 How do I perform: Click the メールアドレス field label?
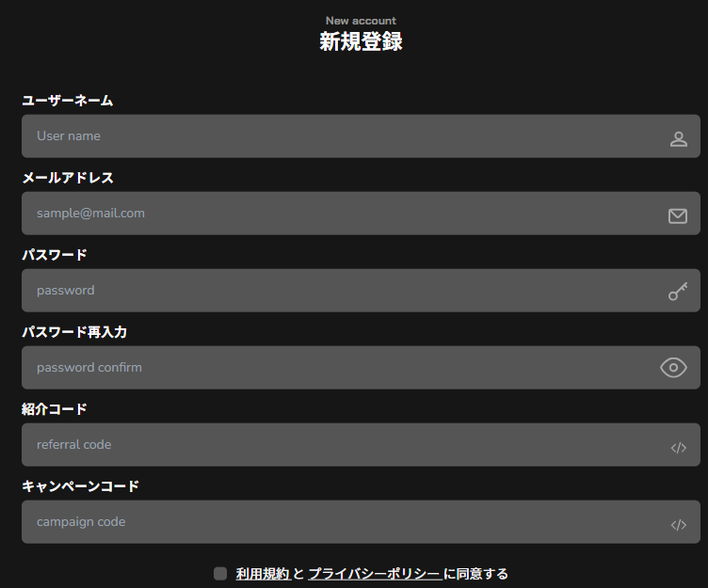click(68, 178)
